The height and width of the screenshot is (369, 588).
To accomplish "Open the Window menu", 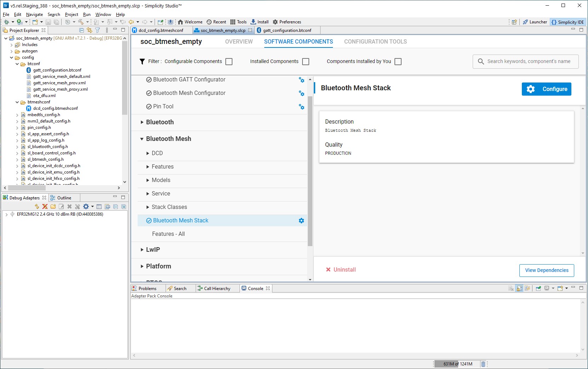I will [x=103, y=15].
